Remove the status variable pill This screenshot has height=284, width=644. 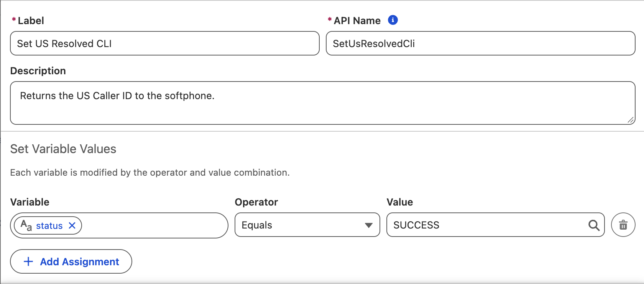click(x=72, y=225)
